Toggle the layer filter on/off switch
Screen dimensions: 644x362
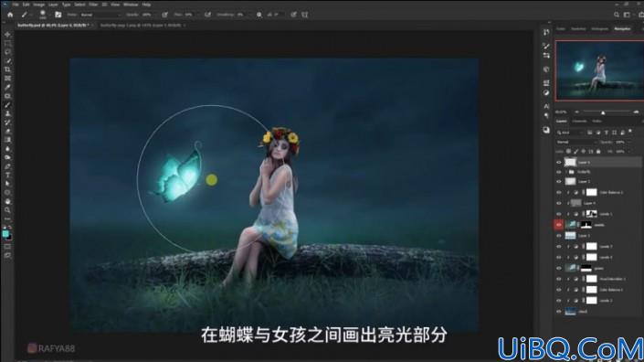[x=630, y=132]
